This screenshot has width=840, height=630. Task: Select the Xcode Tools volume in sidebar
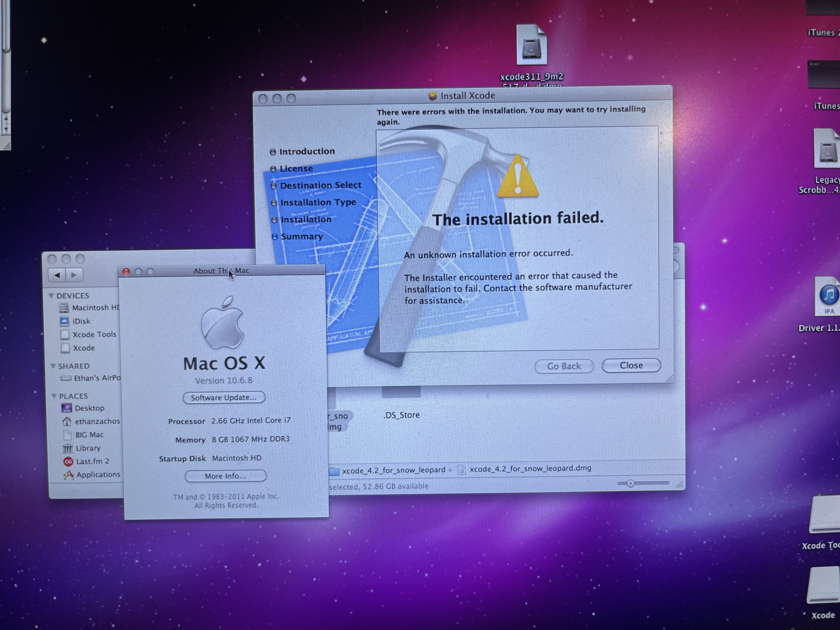(94, 335)
